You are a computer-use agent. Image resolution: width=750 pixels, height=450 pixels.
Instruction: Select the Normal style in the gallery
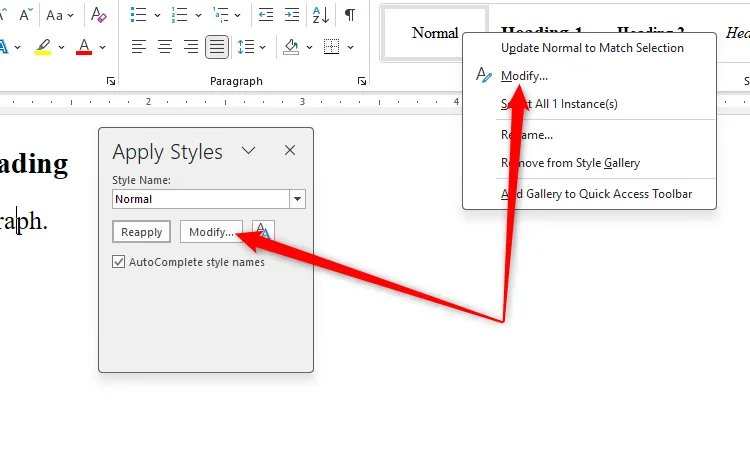435,33
